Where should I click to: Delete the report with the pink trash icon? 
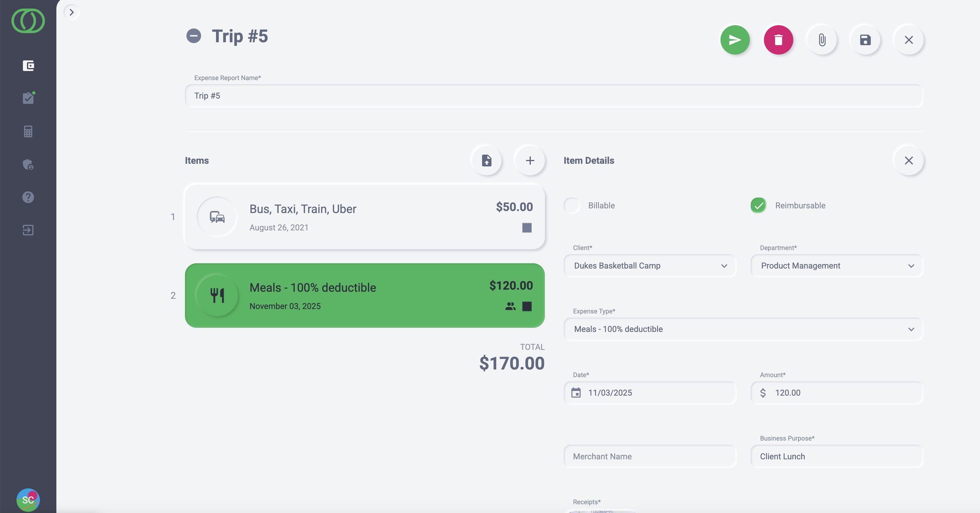point(779,40)
